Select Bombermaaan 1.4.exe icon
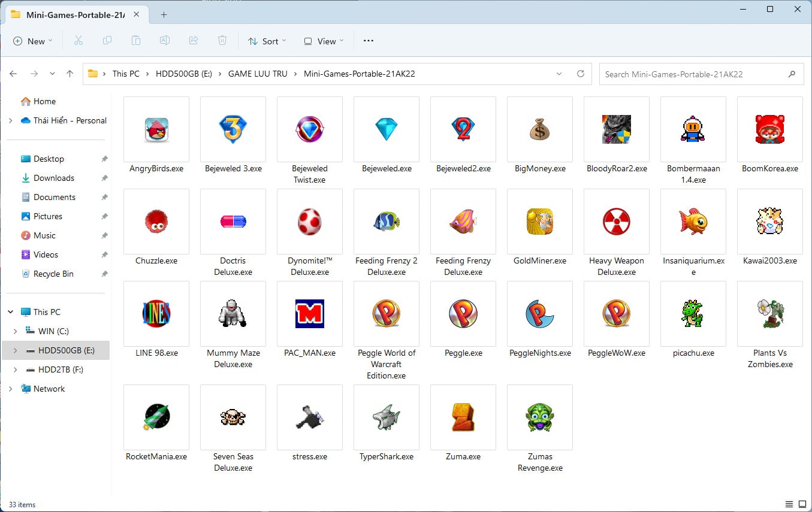Screen dimensions: 812x512 (693, 129)
